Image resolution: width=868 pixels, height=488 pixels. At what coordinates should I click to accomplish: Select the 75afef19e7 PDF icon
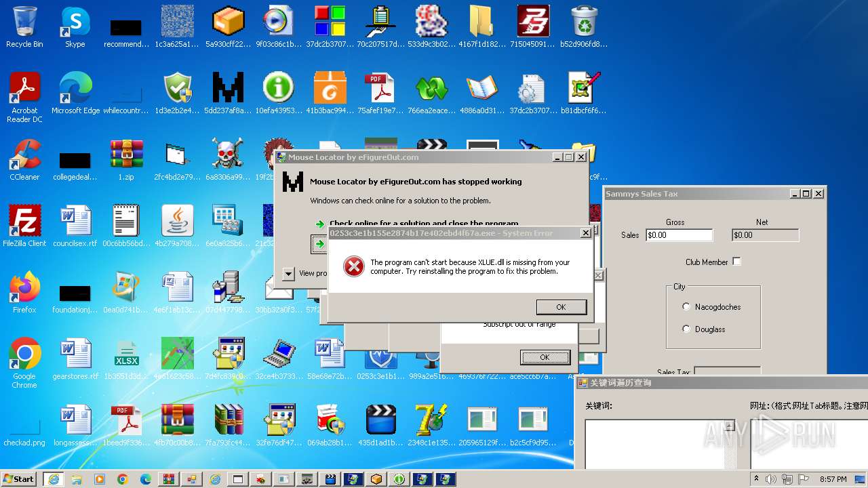pyautogui.click(x=380, y=94)
